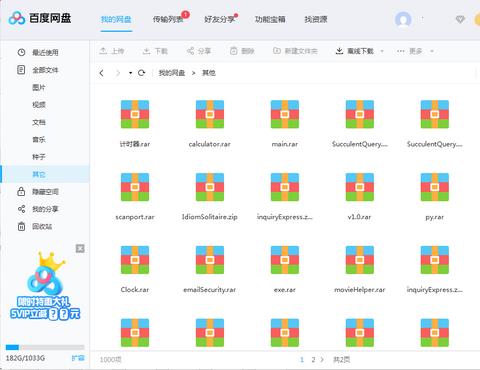The height and width of the screenshot is (370, 480).
Task: Click the Baidu Netdisk logo
Action: 40,18
